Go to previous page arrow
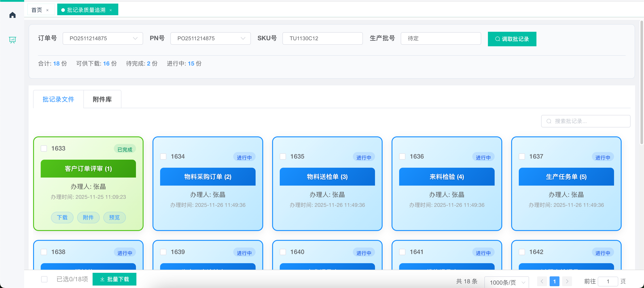 pos(542,282)
